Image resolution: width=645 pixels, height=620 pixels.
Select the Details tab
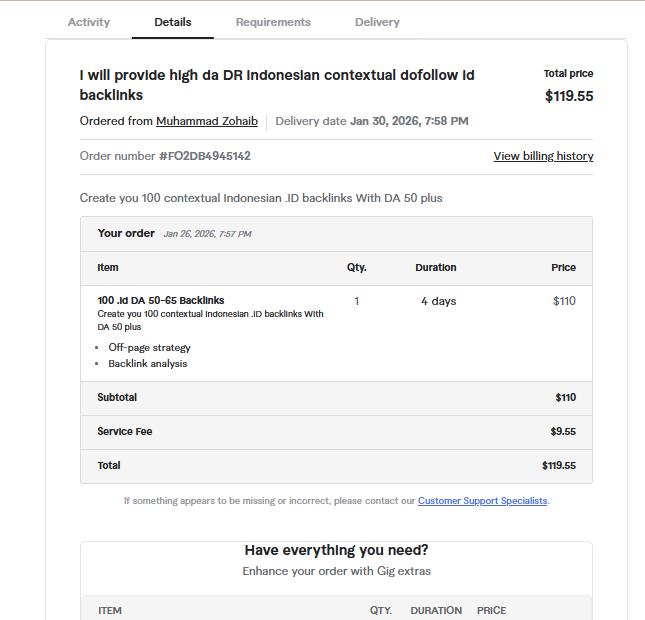(x=173, y=22)
